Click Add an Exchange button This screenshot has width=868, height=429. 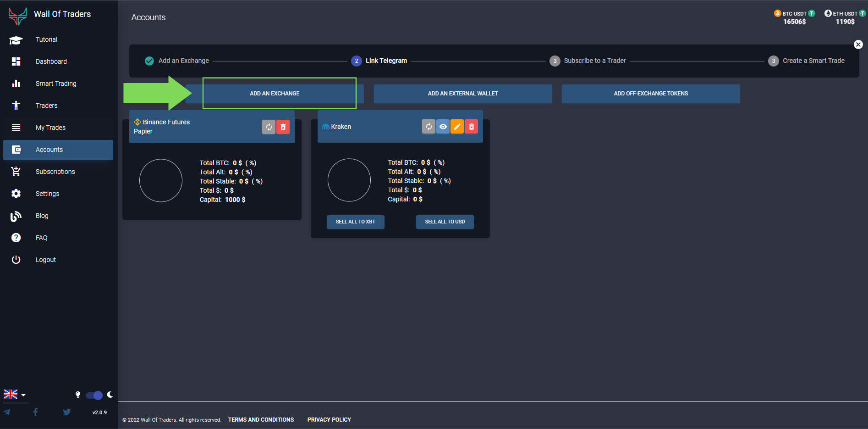pyautogui.click(x=275, y=94)
